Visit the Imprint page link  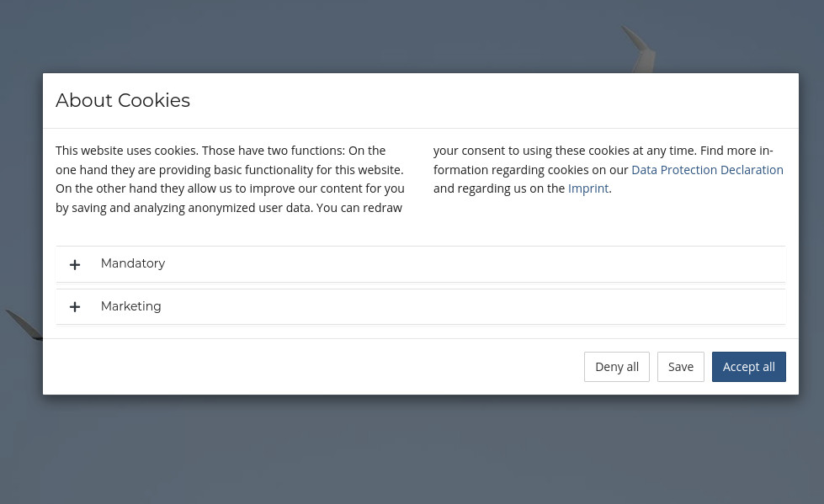[x=587, y=188]
